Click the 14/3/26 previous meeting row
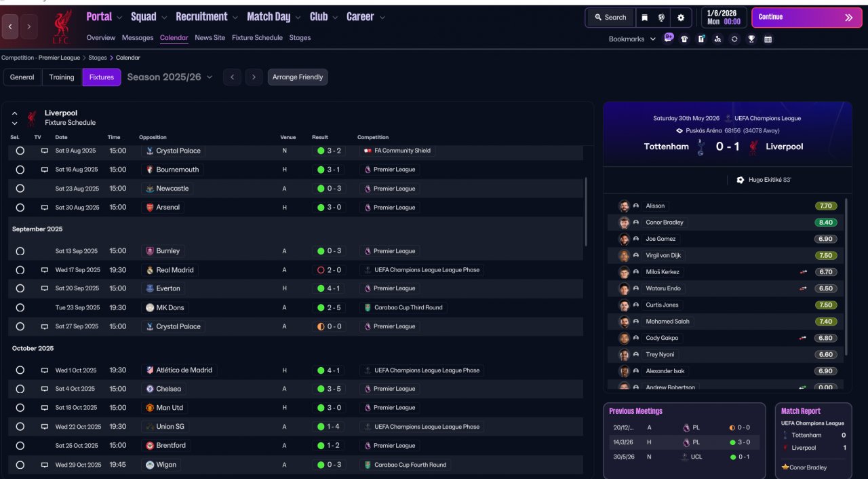 (x=684, y=442)
